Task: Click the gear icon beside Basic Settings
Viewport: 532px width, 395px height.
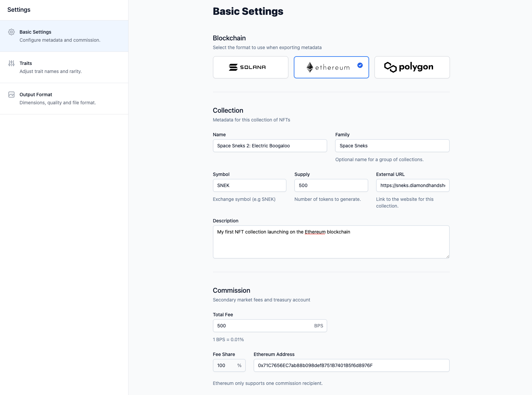Action: [x=11, y=32]
